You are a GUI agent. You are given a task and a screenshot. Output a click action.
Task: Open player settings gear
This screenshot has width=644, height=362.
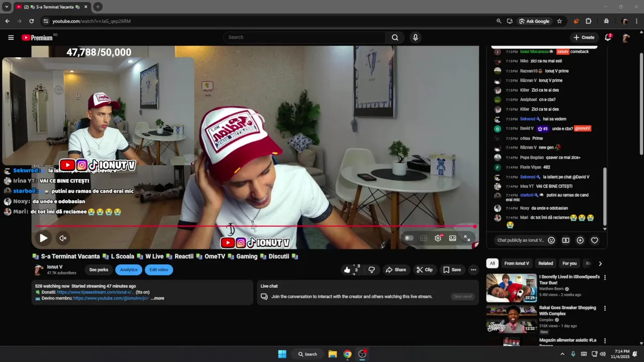point(438,238)
